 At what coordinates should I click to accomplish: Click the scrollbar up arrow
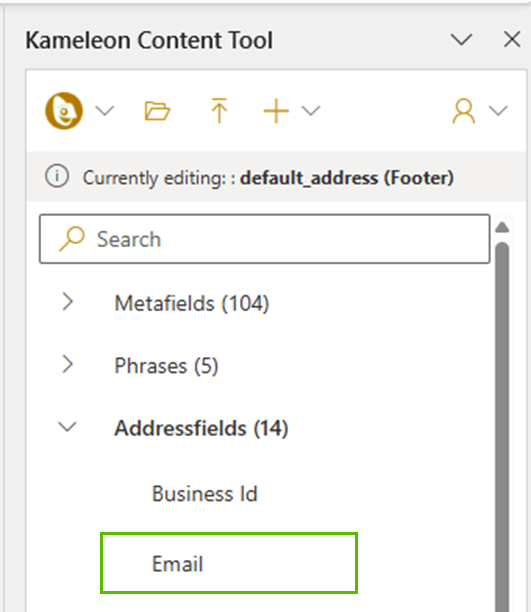coord(502,227)
